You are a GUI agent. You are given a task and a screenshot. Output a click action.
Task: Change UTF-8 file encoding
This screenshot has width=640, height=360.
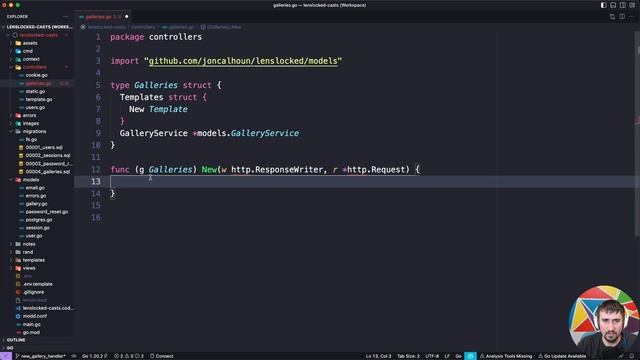coord(432,356)
